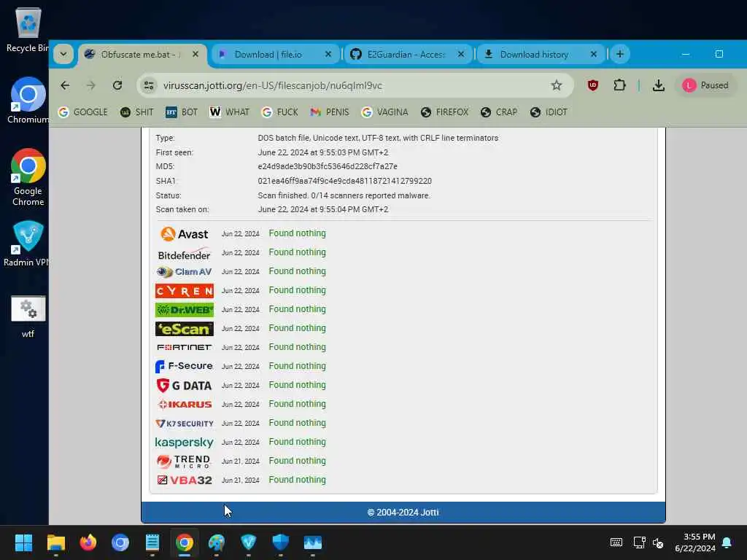This screenshot has width=747, height=560.
Task: Open Chrome downloads tray icon
Action: (659, 86)
